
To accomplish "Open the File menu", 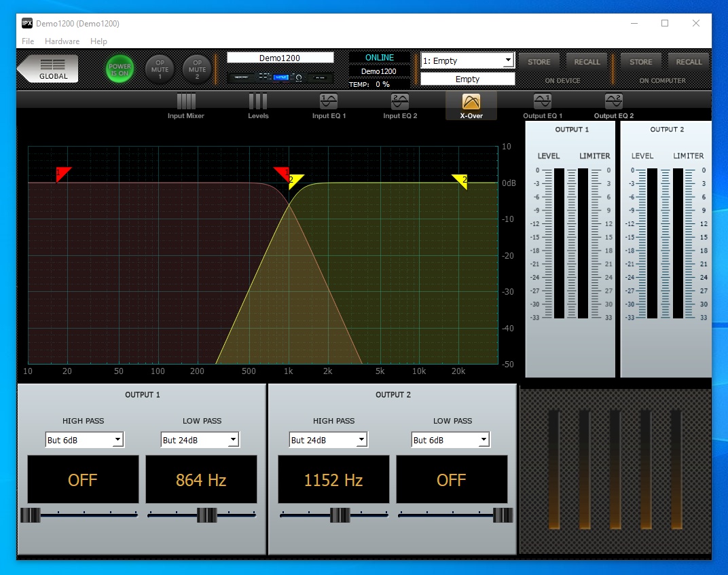I will 27,41.
